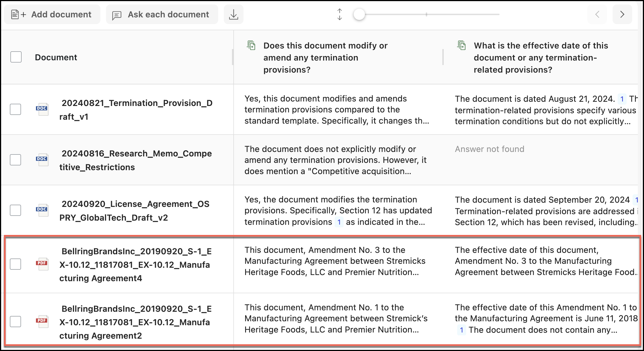Click the DOC icon for Termination_Provision_Draft_v1
Screen dimensions: 644x351
click(42, 109)
